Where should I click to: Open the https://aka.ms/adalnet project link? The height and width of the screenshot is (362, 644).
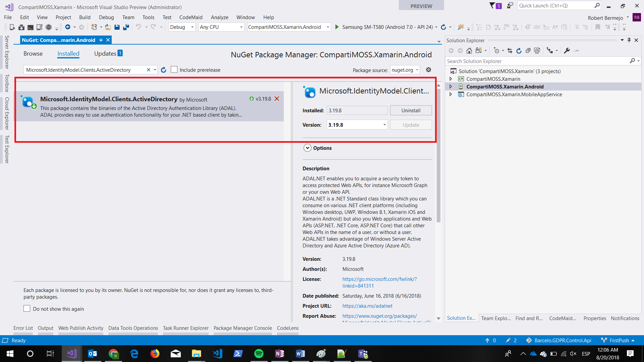(x=367, y=306)
